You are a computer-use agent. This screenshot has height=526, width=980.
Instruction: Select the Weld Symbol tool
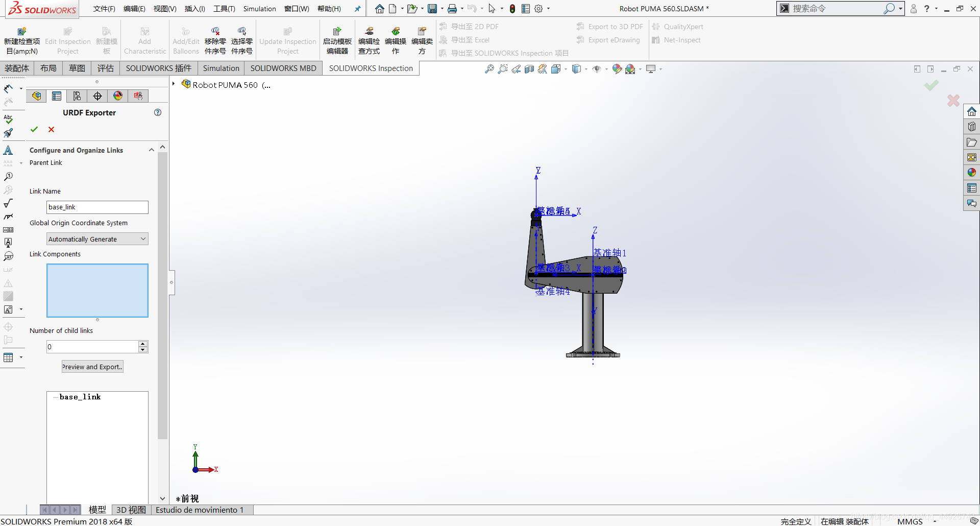click(8, 217)
